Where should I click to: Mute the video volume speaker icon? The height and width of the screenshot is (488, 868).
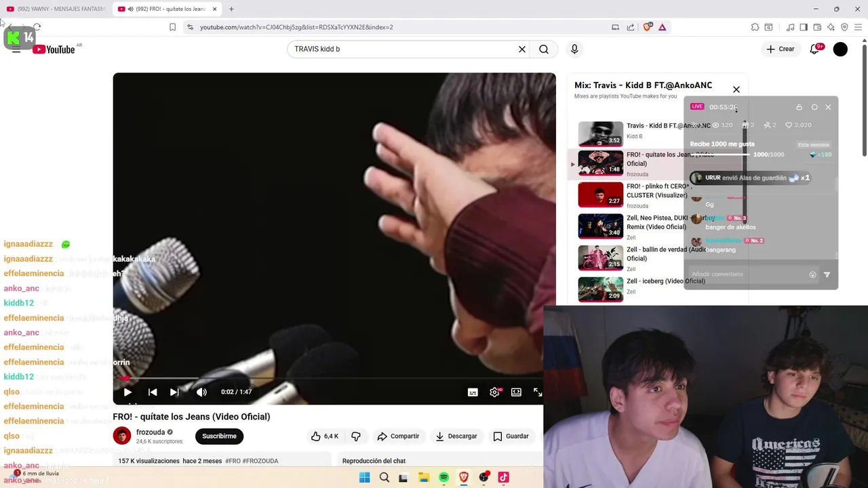click(201, 392)
